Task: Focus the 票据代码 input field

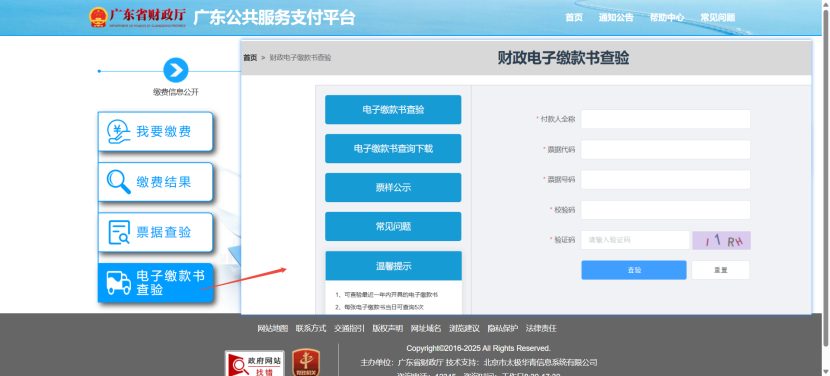Action: 665,149
